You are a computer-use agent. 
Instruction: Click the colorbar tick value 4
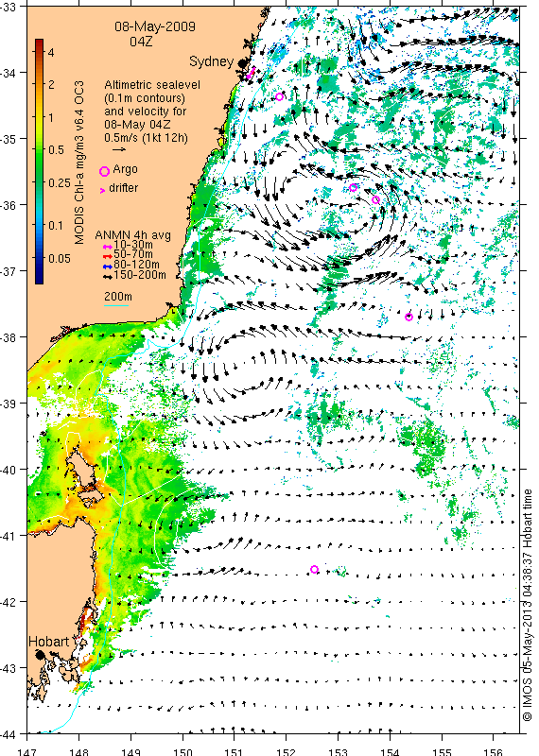[x=51, y=52]
